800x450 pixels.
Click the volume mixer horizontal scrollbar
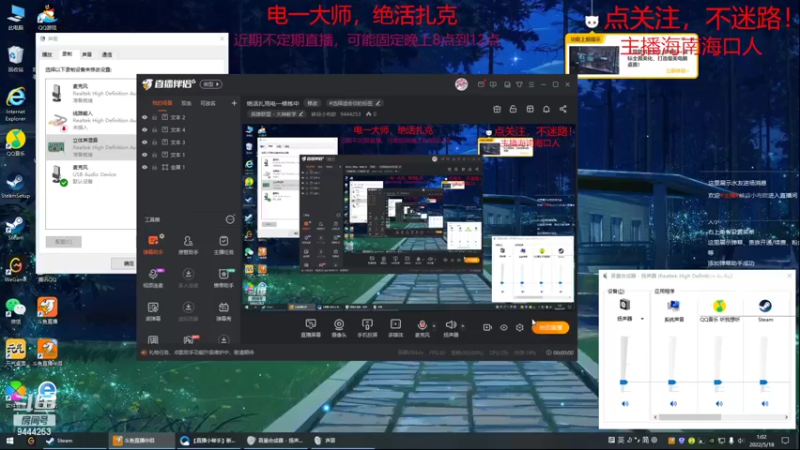point(690,417)
